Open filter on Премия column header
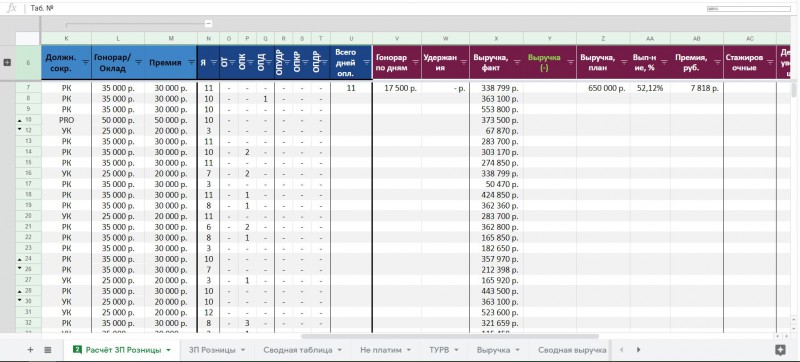The height and width of the screenshot is (362, 800). pos(191,62)
